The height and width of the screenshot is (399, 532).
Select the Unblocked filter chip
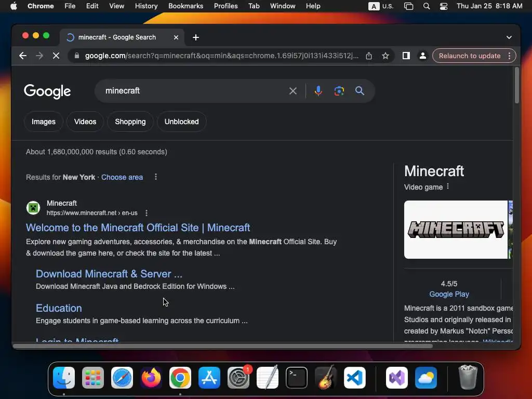coord(181,122)
